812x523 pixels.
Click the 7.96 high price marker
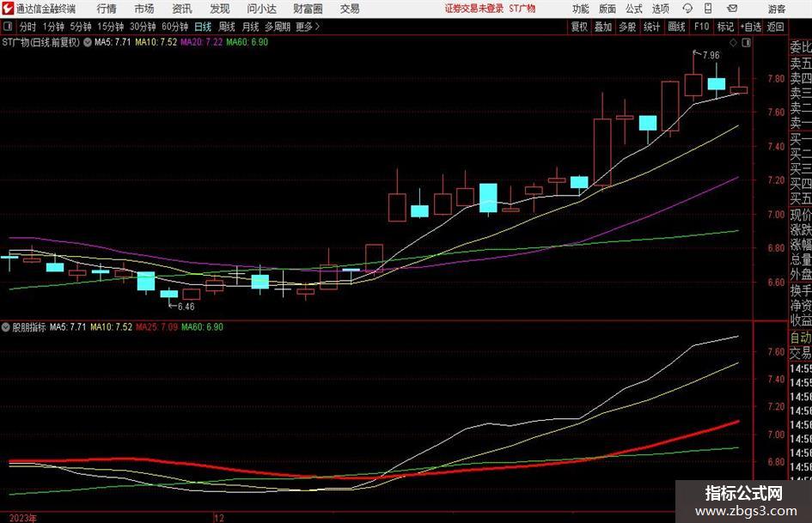click(x=711, y=56)
